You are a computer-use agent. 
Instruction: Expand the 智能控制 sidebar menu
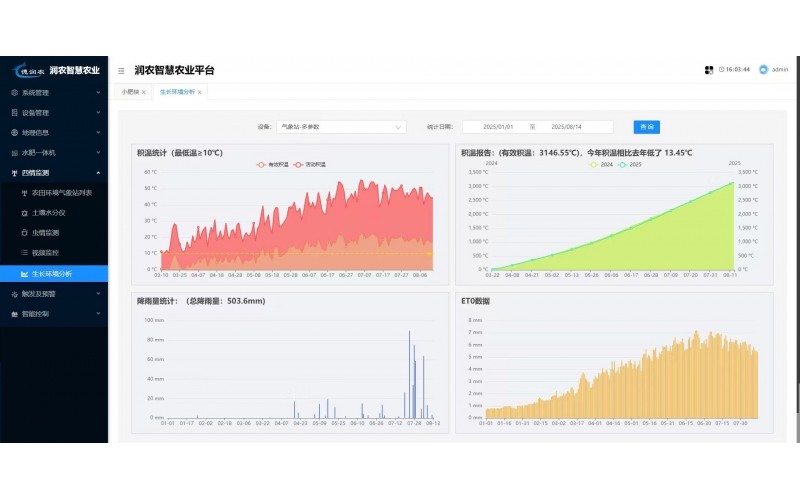53,313
